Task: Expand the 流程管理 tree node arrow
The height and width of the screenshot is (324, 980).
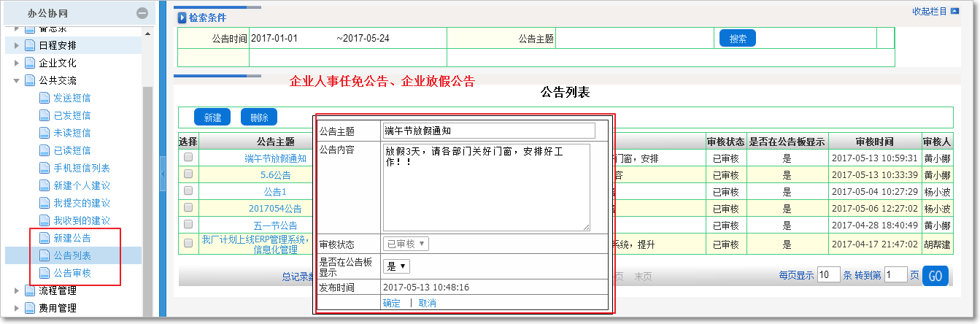Action: point(17,290)
